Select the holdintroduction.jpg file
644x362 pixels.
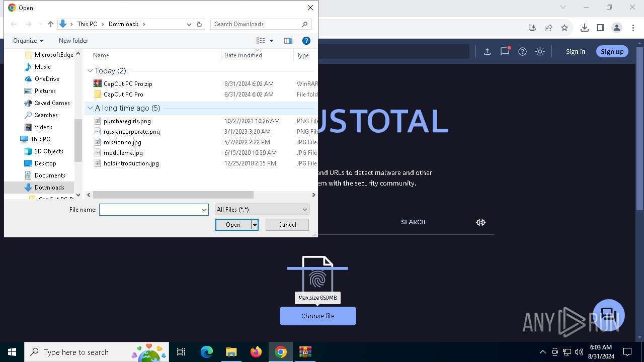pos(131,163)
